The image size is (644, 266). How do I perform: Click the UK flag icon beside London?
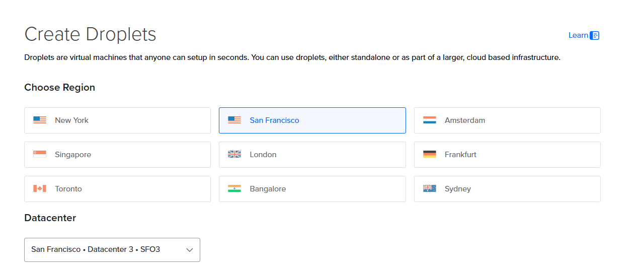(234, 154)
